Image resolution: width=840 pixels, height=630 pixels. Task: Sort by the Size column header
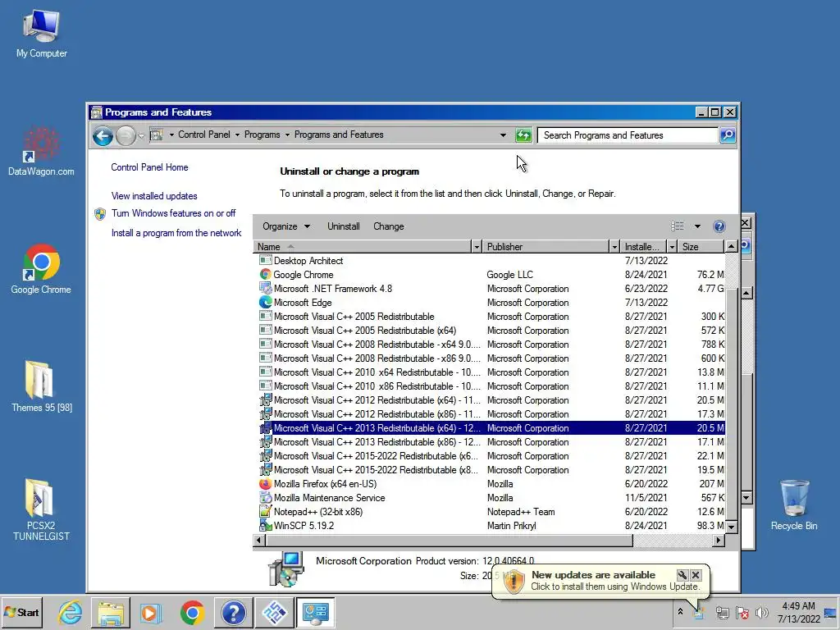701,246
